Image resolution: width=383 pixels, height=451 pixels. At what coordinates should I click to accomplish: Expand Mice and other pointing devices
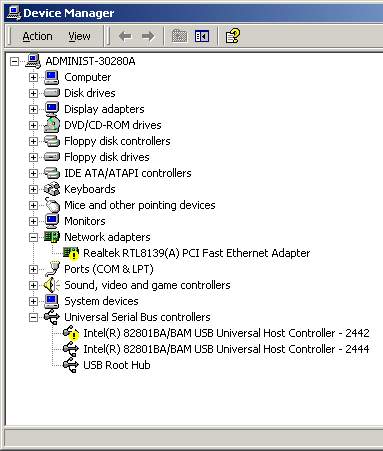pyautogui.click(x=33, y=205)
